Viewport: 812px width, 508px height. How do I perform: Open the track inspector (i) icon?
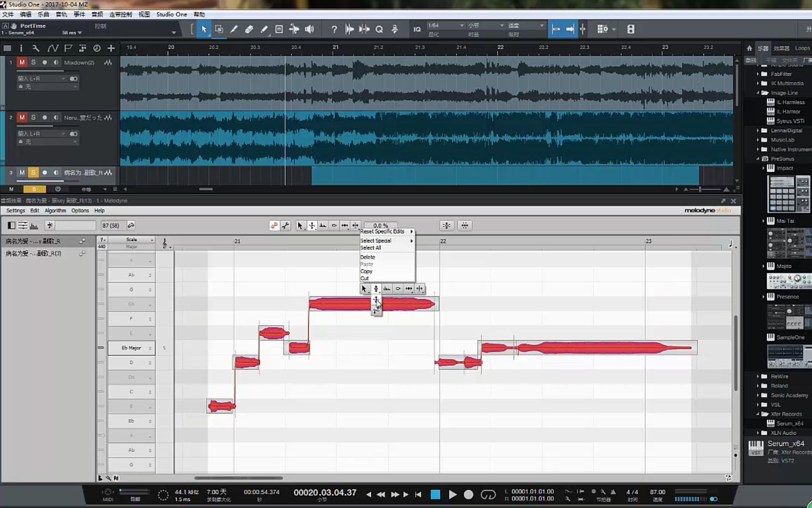click(21, 48)
